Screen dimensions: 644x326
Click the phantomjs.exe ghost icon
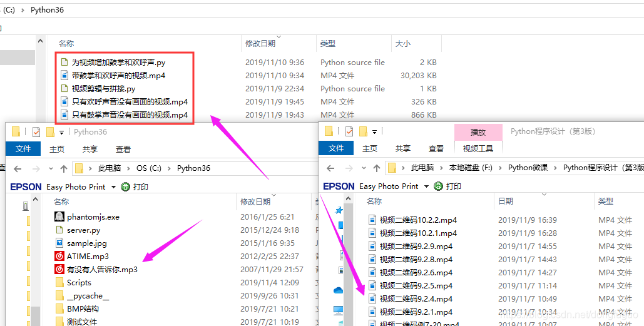pyautogui.click(x=59, y=216)
